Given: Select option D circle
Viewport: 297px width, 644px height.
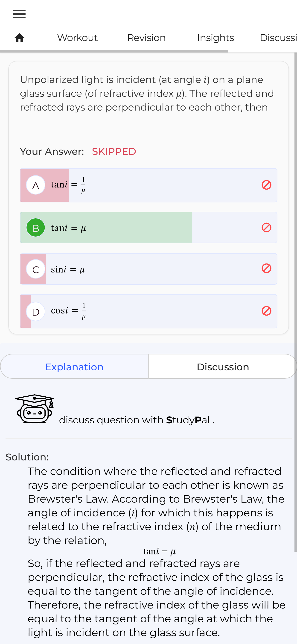Looking at the screenshot, I should [x=36, y=311].
